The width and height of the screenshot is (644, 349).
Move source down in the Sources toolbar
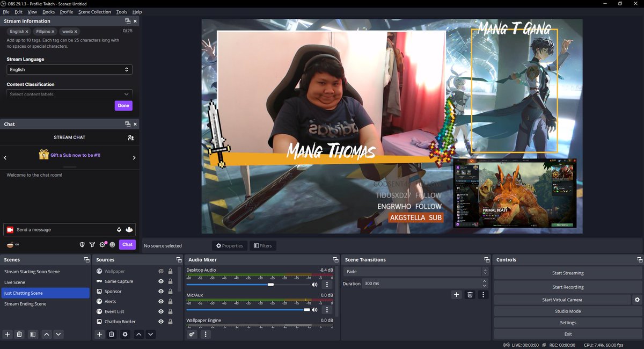click(x=151, y=334)
